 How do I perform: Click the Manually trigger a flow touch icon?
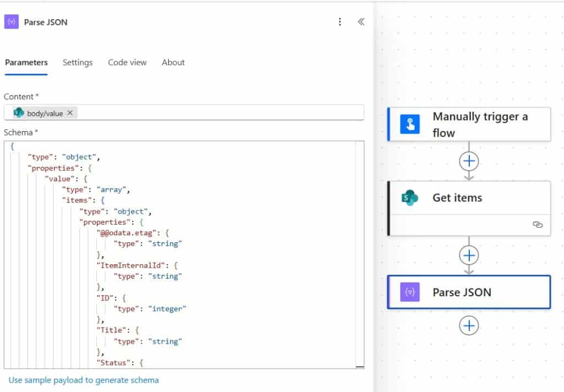[410, 124]
